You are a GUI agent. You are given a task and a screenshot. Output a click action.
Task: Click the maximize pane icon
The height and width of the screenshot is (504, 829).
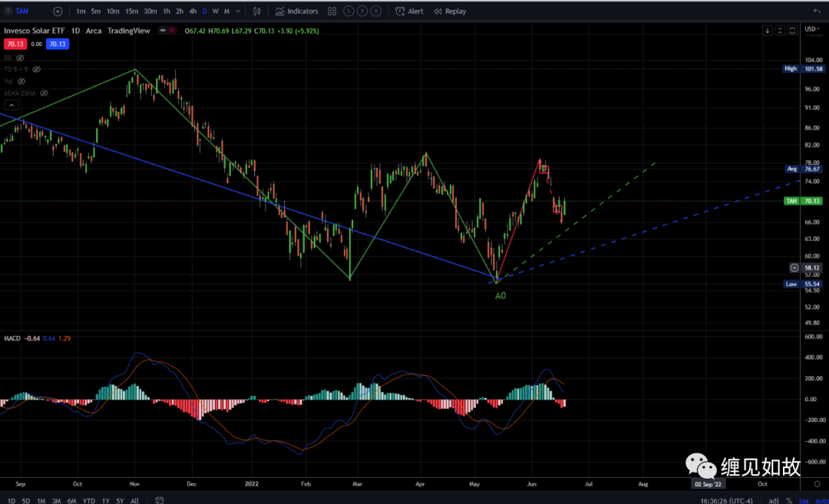pos(792,31)
